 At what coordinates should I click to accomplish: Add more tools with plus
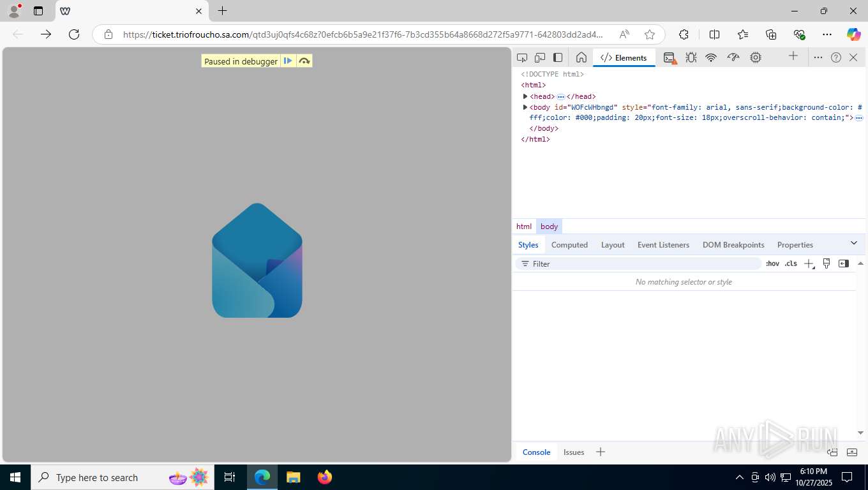tap(793, 56)
